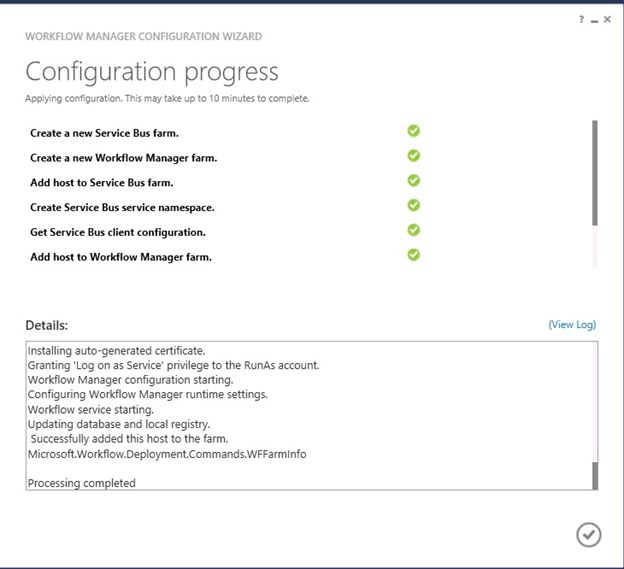The height and width of the screenshot is (569, 624).
Task: Click green check next to Create a new Service Bus farm
Action: 413,131
